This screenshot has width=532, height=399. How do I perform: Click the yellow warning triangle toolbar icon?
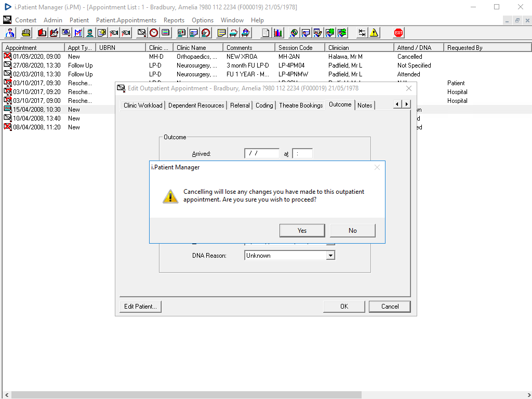374,33
